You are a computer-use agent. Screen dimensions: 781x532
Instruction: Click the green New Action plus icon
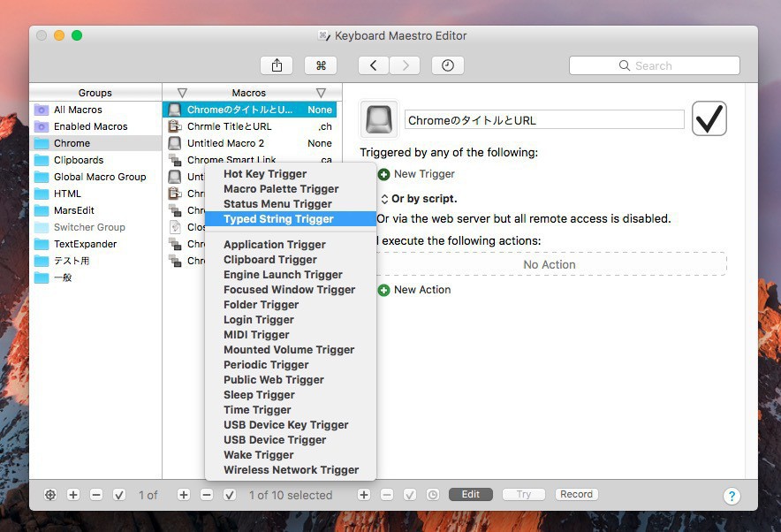coord(383,290)
